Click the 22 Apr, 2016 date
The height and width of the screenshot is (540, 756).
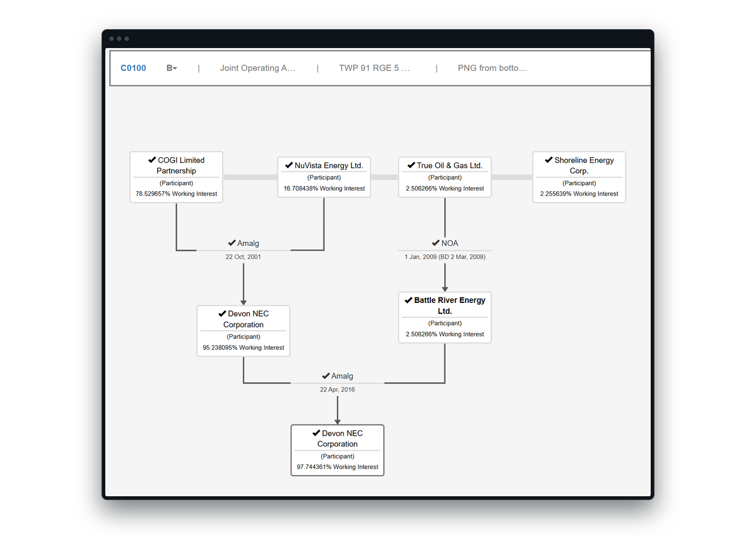337,389
